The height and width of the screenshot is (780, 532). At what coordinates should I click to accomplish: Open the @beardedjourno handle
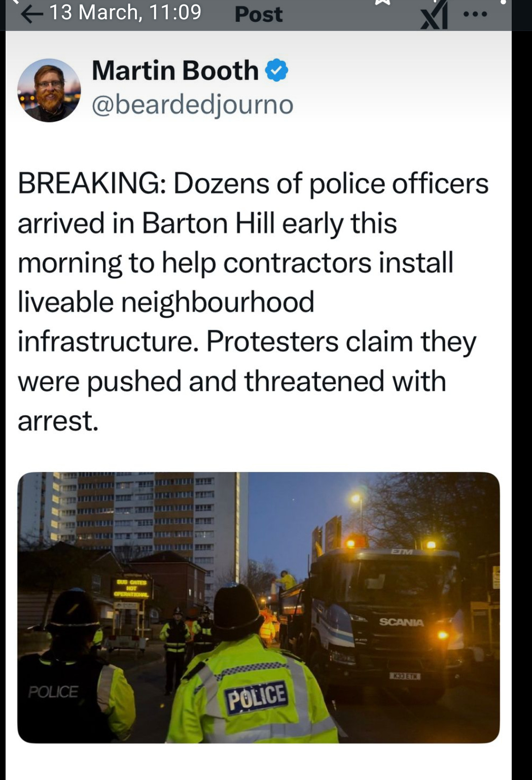coord(192,105)
